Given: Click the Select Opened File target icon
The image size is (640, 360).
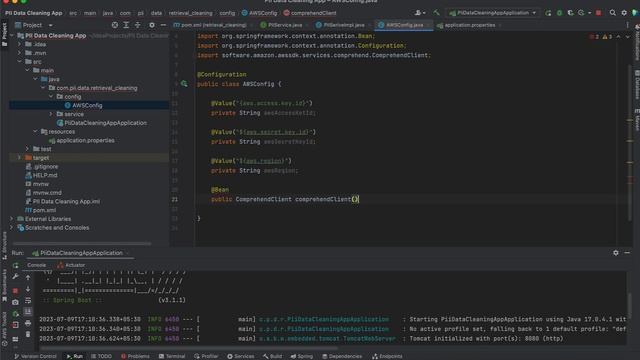Looking at the screenshot, I should tap(115, 25).
